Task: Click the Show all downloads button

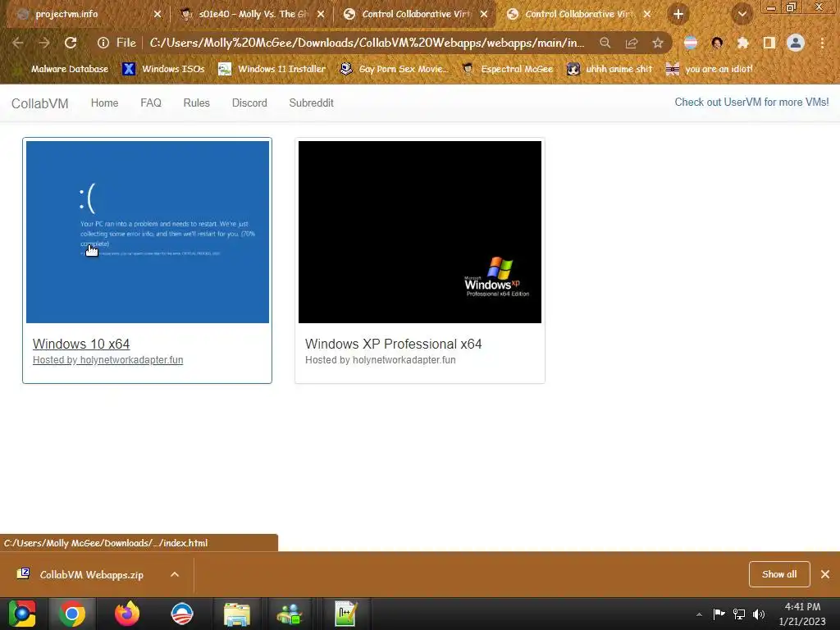Action: point(779,574)
